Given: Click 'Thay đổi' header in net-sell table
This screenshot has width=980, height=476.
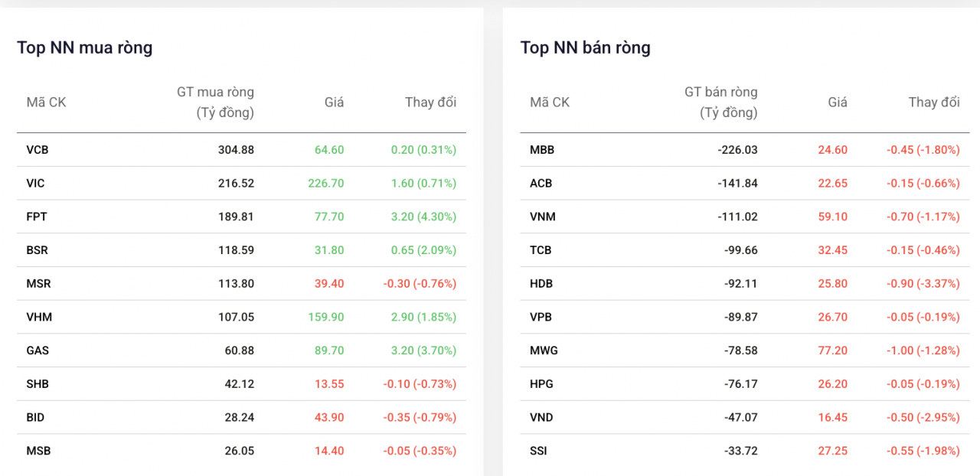Looking at the screenshot, I should (x=934, y=103).
